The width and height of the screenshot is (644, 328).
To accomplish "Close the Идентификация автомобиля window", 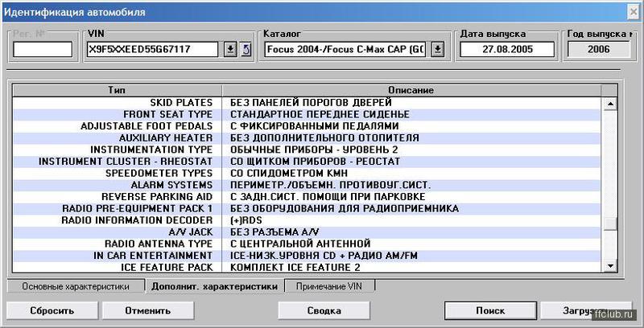I will 634,12.
